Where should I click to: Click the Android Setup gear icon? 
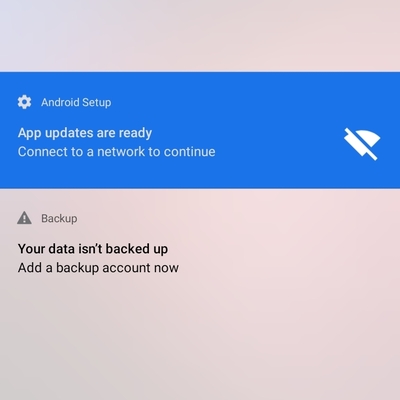[x=24, y=102]
